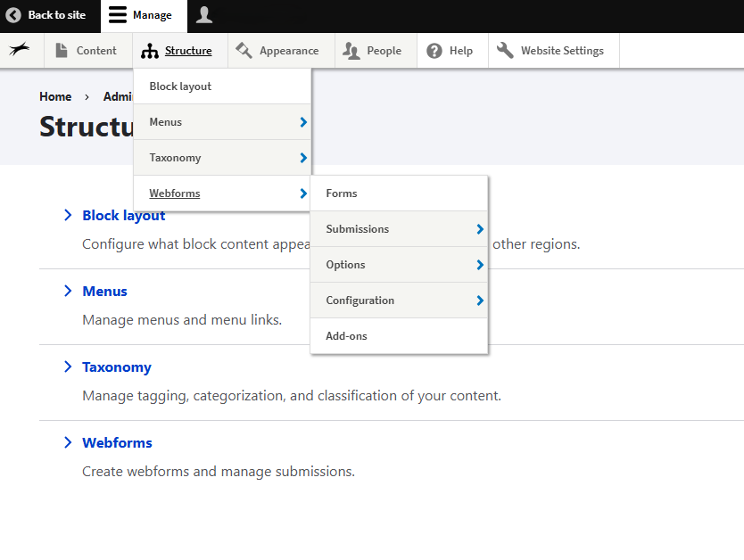Expand the Menus submenu arrow

303,122
